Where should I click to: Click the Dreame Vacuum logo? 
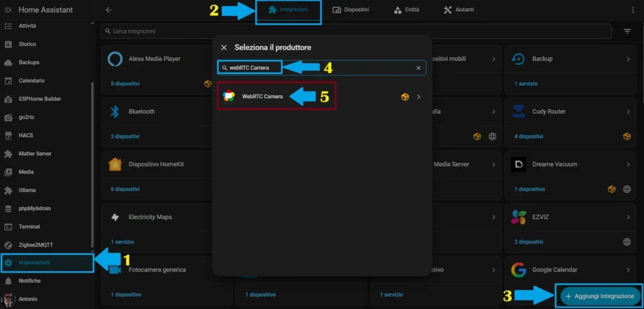(x=519, y=164)
